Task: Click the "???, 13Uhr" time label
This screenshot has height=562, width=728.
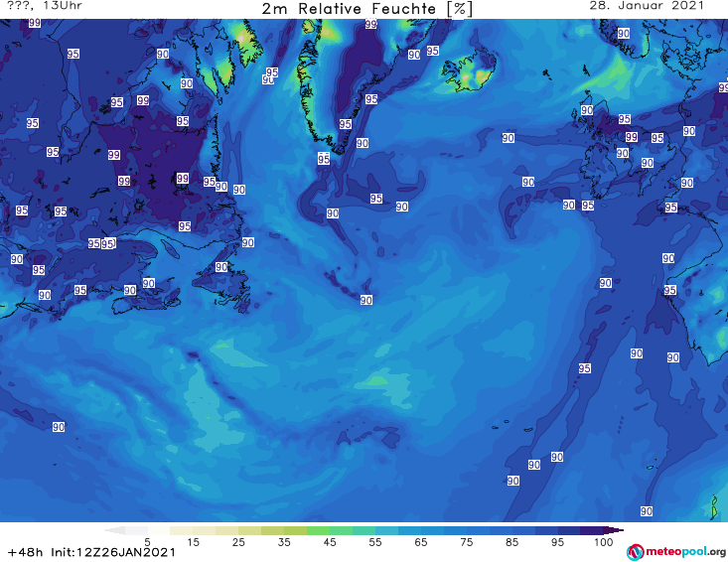Action: click(x=45, y=6)
